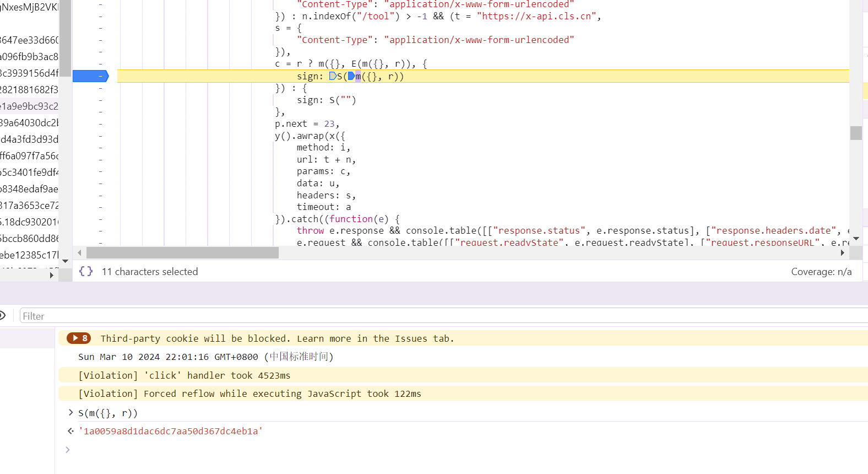Select file entry starting c3939156d4f
The height and width of the screenshot is (474, 868).
pos(29,73)
